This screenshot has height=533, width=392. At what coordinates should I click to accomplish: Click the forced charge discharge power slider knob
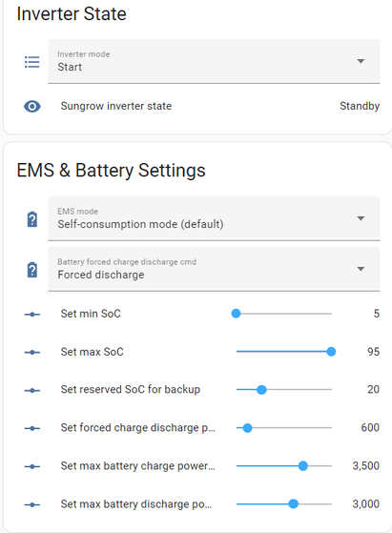248,427
